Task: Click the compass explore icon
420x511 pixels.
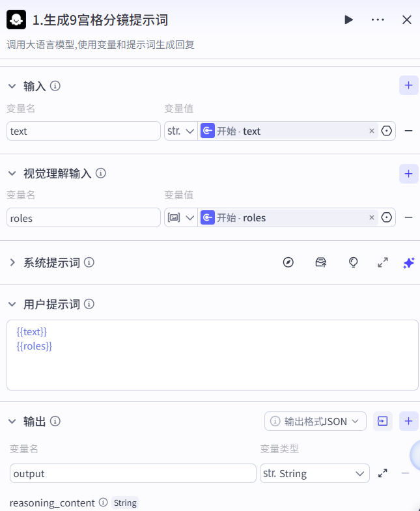Action: point(288,262)
